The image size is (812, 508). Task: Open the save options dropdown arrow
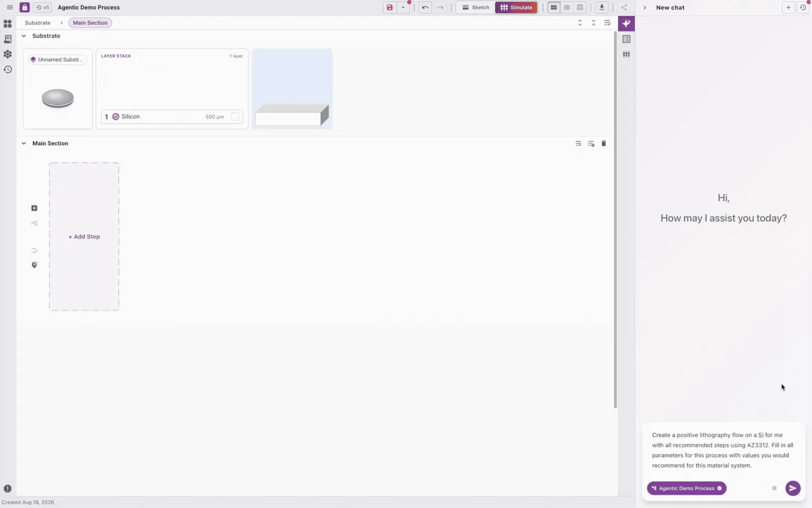(x=403, y=8)
